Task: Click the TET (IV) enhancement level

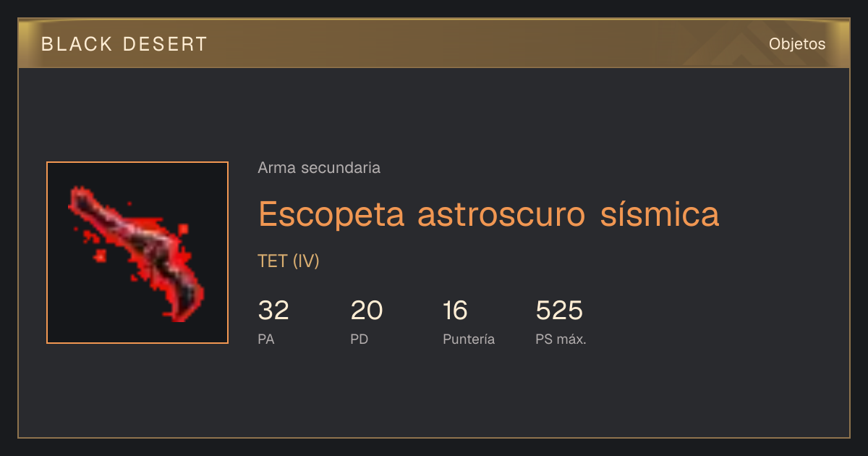Action: tap(289, 261)
